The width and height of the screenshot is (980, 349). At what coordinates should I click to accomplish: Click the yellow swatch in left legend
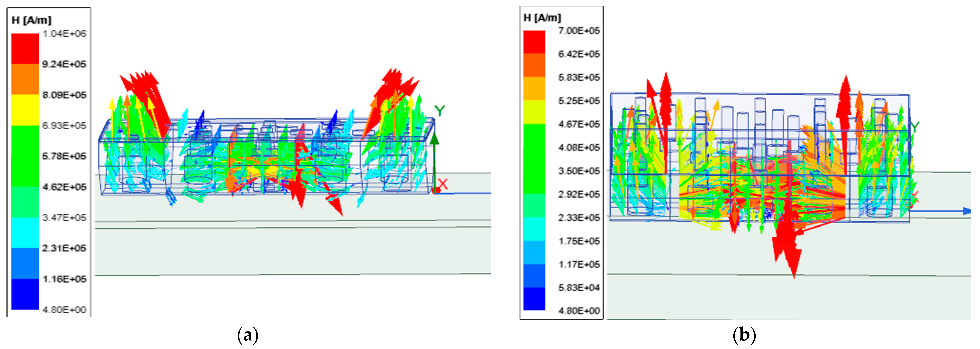pos(25,110)
